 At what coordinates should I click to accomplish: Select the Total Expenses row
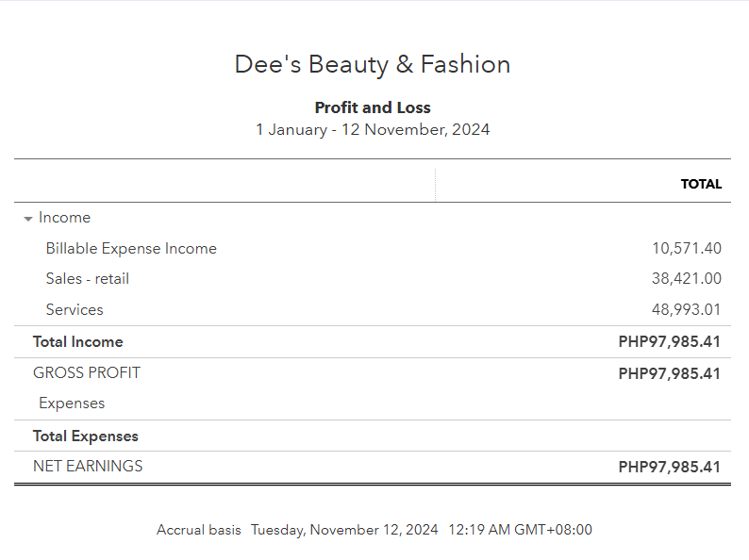85,436
